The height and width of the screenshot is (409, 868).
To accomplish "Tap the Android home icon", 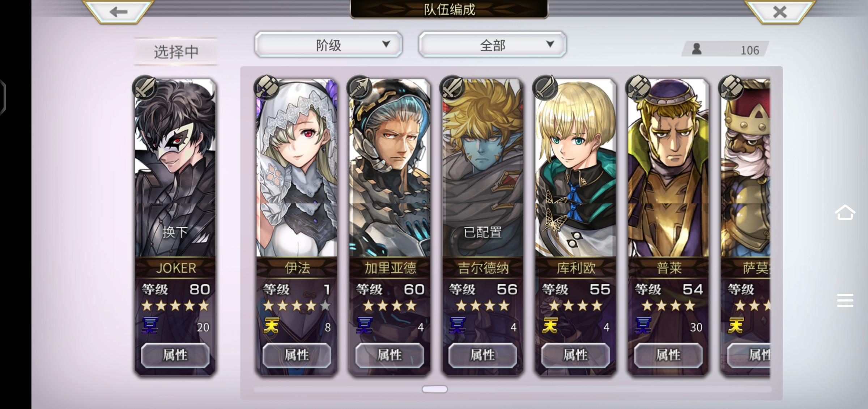I will click(x=845, y=212).
